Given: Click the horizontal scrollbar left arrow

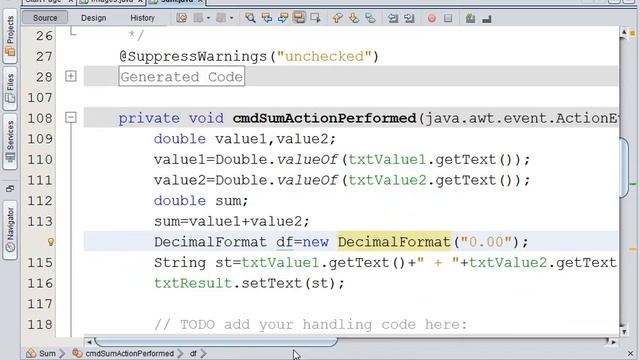Looking at the screenshot, I should (89, 342).
